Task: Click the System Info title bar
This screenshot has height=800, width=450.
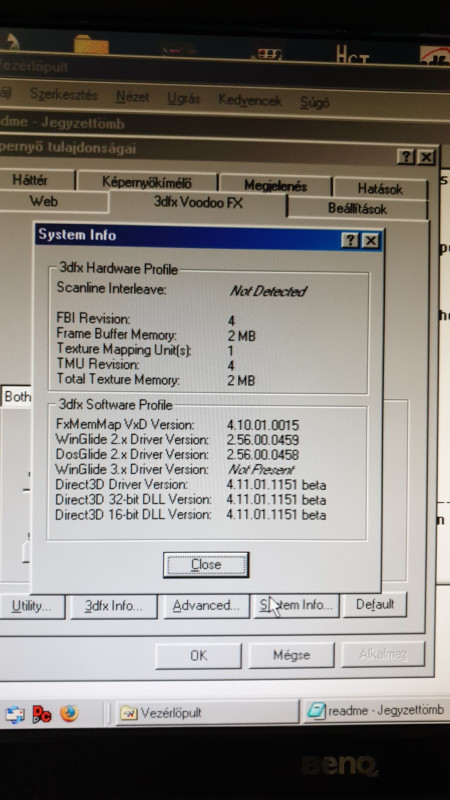Action: [208, 237]
